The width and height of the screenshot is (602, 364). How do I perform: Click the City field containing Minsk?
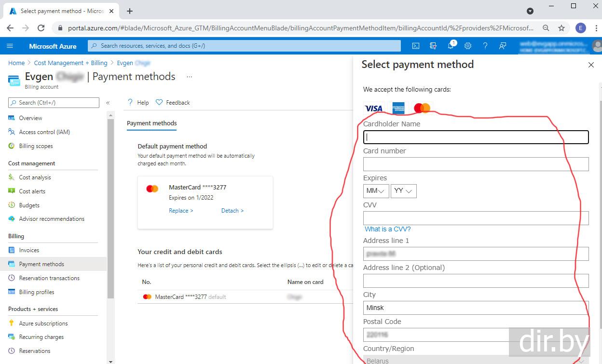click(x=476, y=308)
